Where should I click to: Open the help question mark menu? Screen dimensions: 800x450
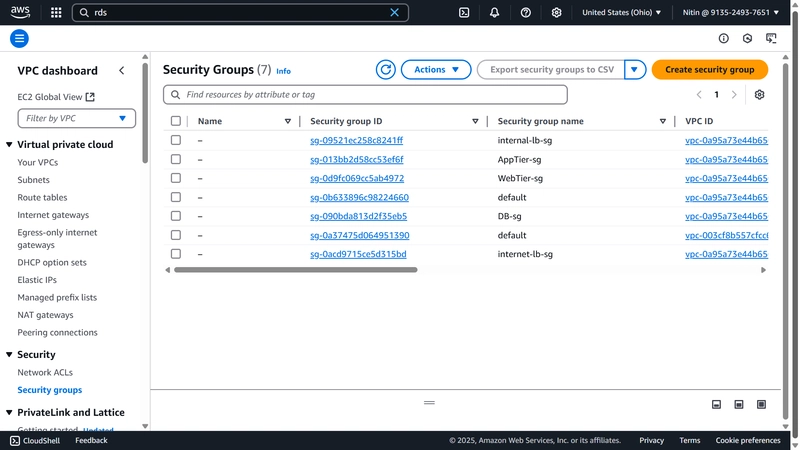click(x=526, y=12)
